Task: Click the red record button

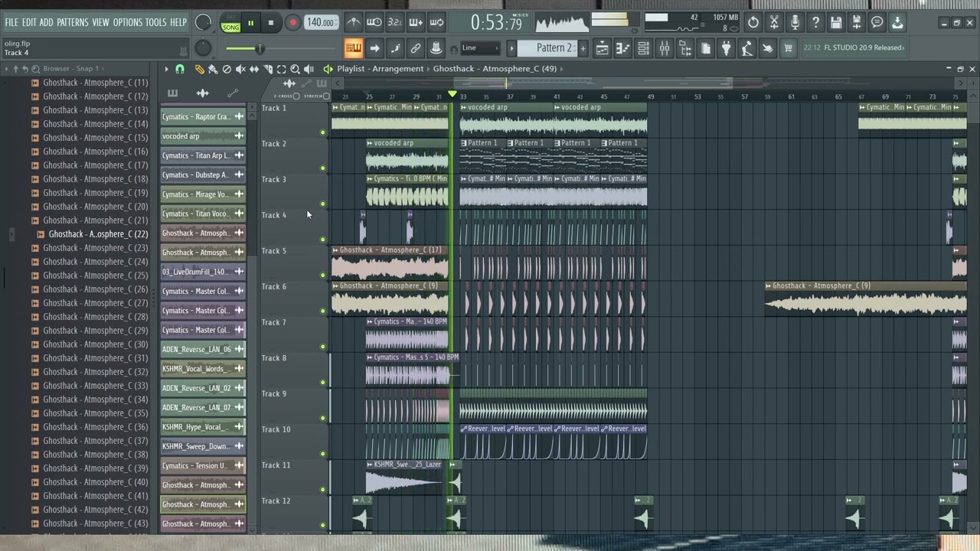Action: point(292,23)
